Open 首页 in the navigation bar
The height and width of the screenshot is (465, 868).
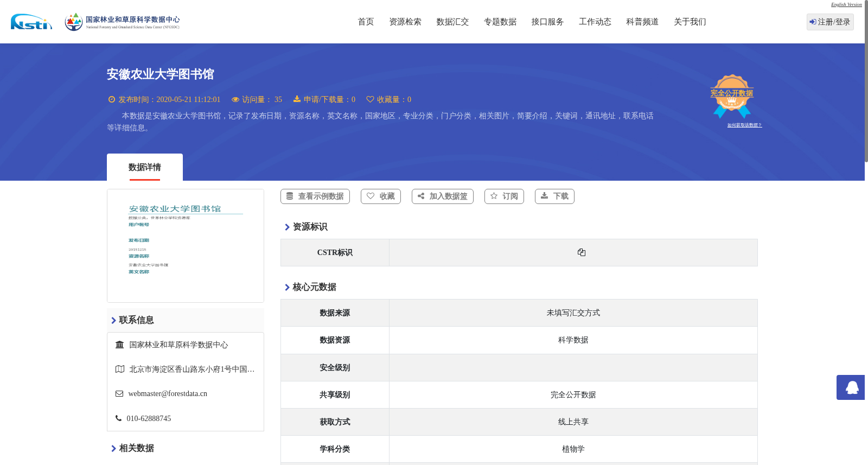coord(366,22)
